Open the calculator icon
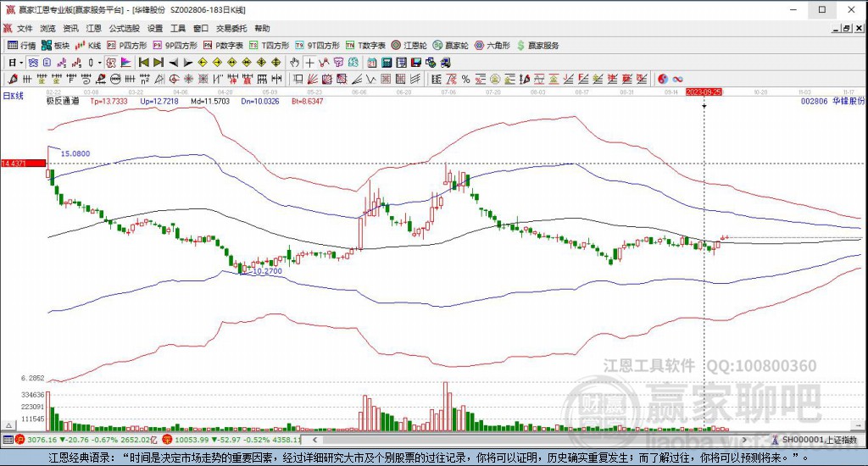Viewport: 868px width, 466px height. pos(387,63)
